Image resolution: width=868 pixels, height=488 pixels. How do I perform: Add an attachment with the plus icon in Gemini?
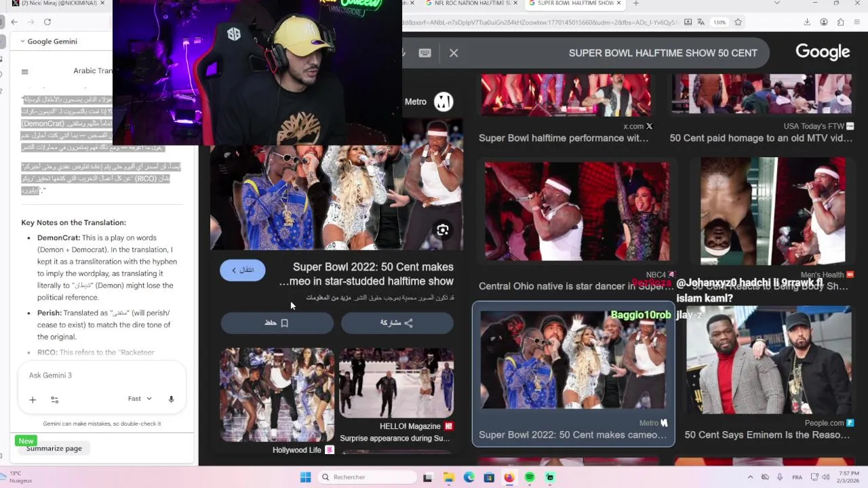(33, 400)
